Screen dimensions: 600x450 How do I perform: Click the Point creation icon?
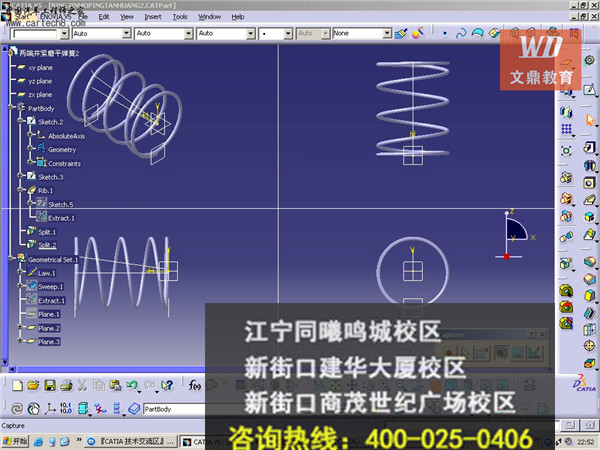pos(445,34)
